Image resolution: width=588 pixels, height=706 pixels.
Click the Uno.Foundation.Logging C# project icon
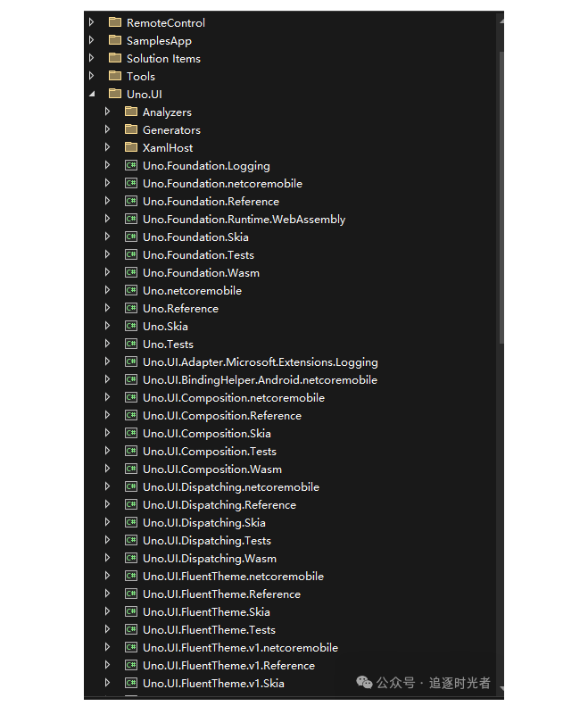[x=130, y=165]
